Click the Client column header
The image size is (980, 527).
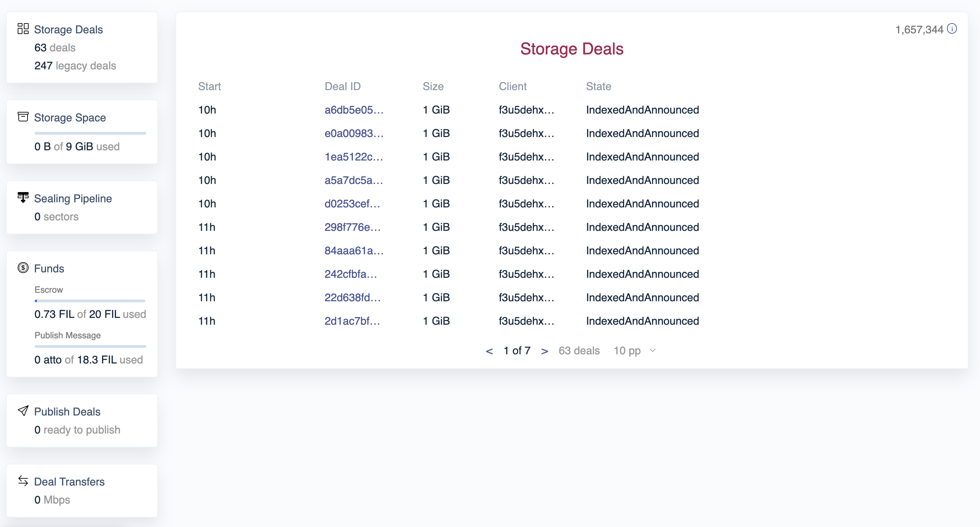(512, 87)
